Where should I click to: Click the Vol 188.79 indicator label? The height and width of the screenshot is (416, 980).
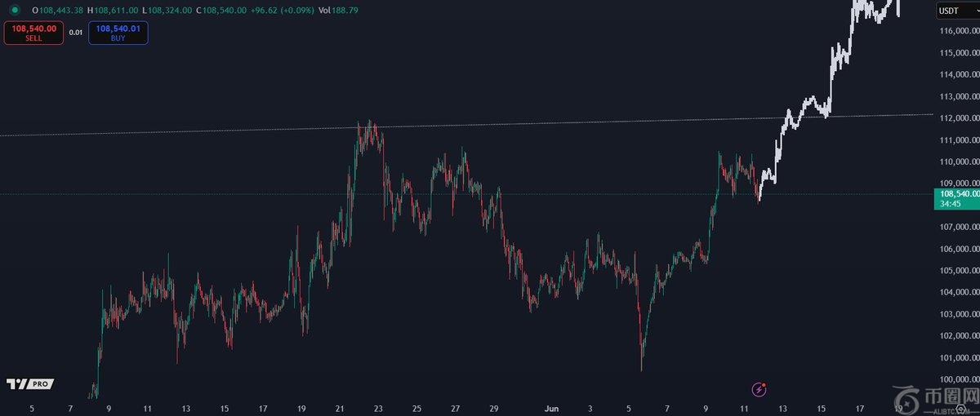click(x=338, y=11)
